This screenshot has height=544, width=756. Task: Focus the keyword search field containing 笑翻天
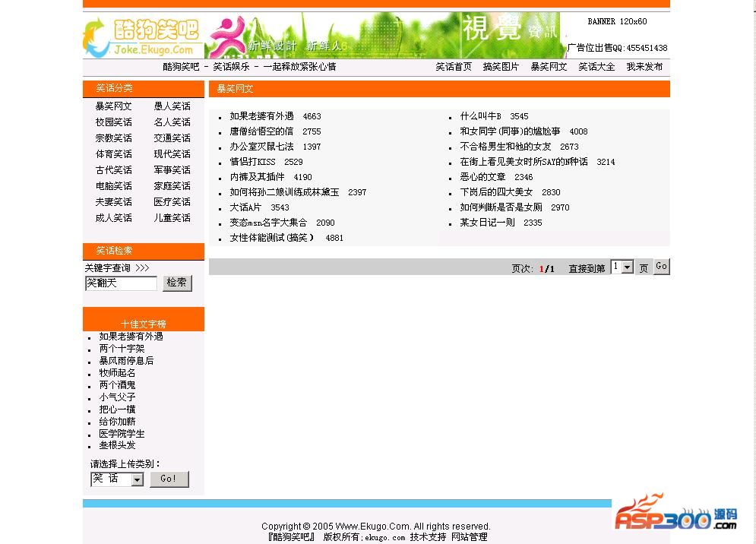pos(121,283)
